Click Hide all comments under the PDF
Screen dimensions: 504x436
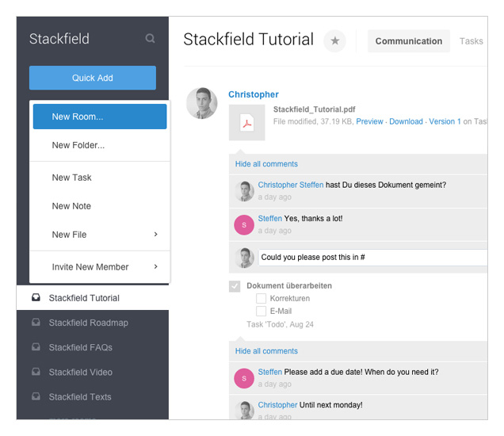coord(266,164)
